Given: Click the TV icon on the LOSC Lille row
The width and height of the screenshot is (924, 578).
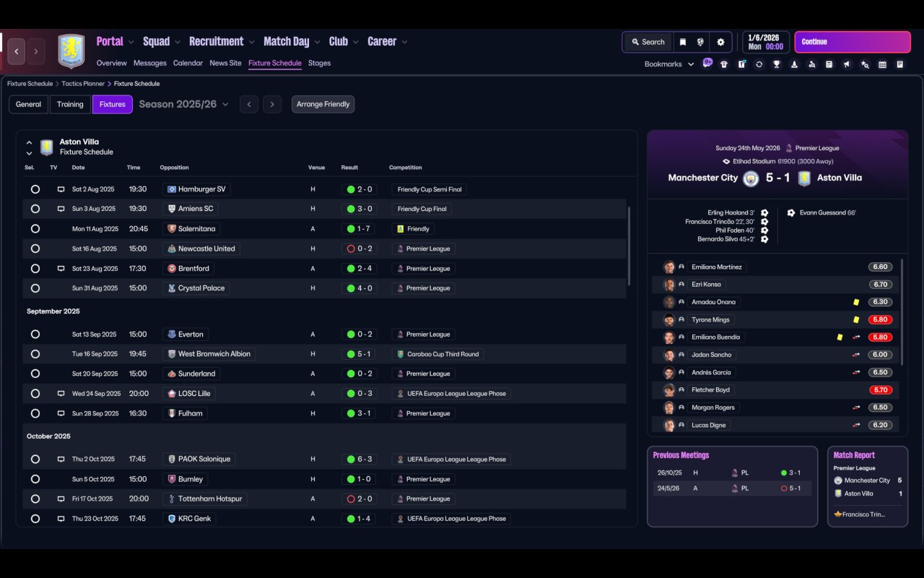Looking at the screenshot, I should pos(61,394).
